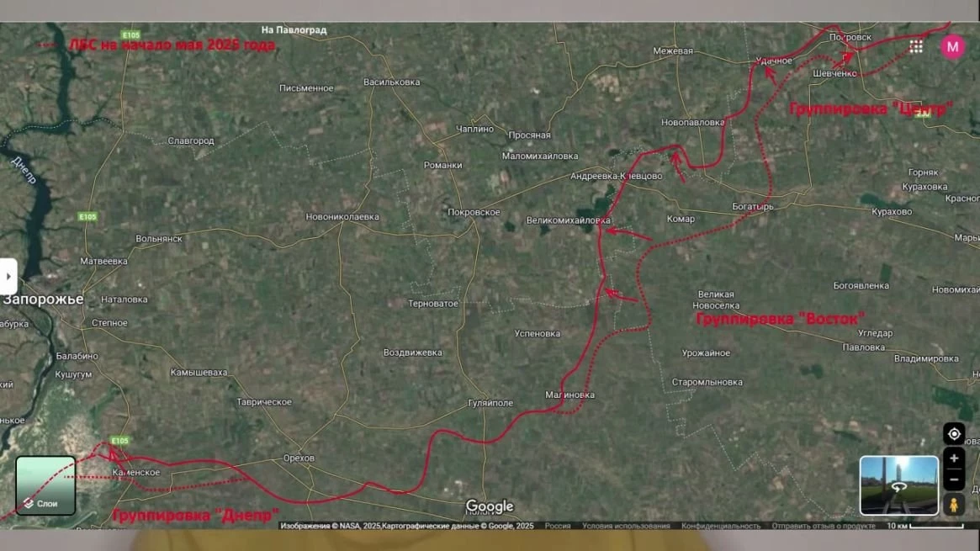Click the E105 road marker near Каменское
The height and width of the screenshot is (551, 980).
click(x=119, y=440)
